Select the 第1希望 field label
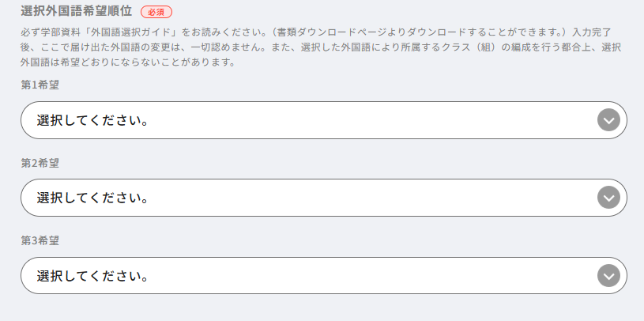 point(40,85)
